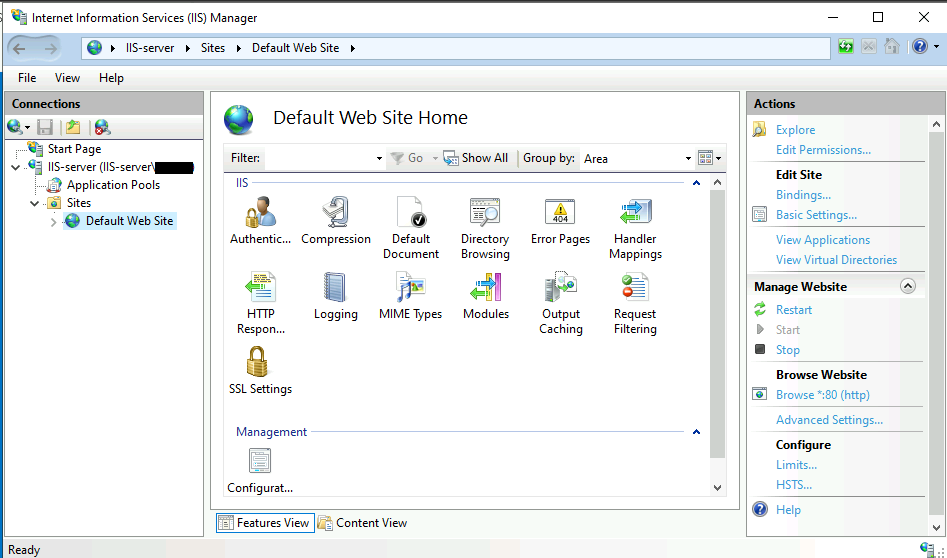947x558 pixels.
Task: Open the SSL Settings padlock icon
Action: coord(259,363)
